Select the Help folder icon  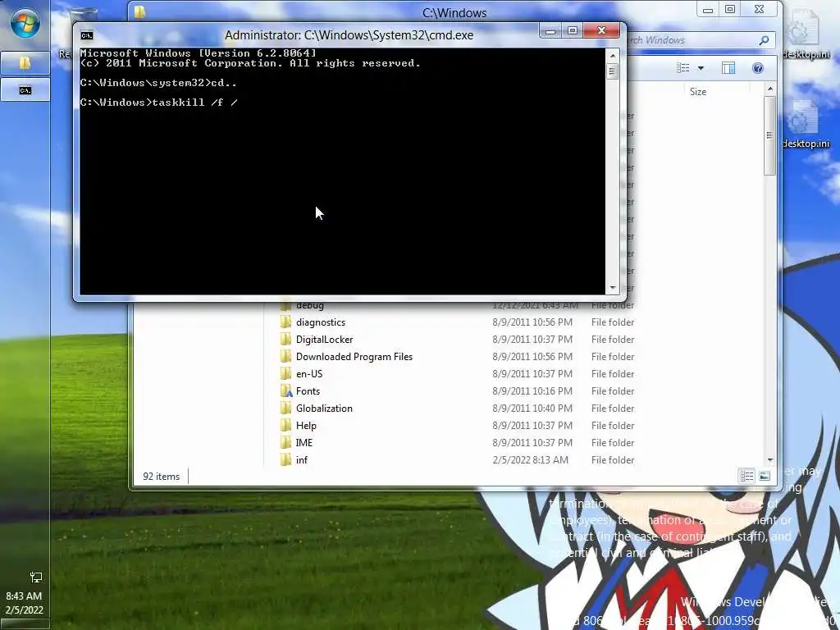click(286, 426)
